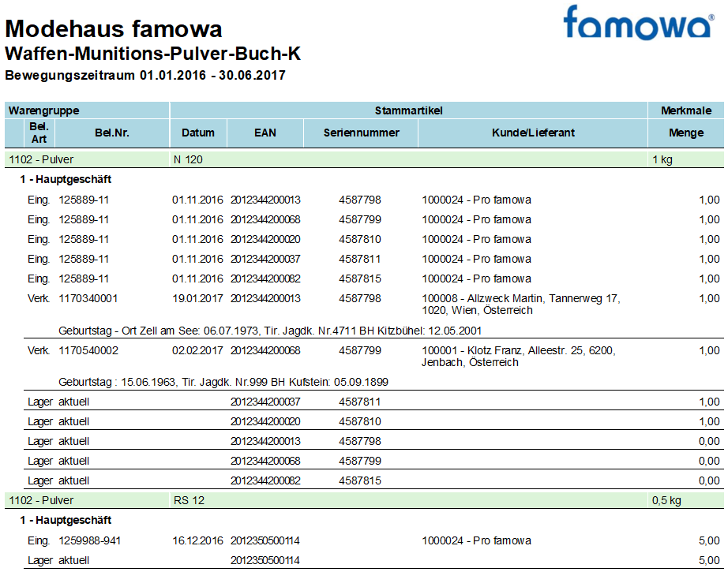
Task: Select Lager aktuell row with serial 4587811
Action: [373, 402]
